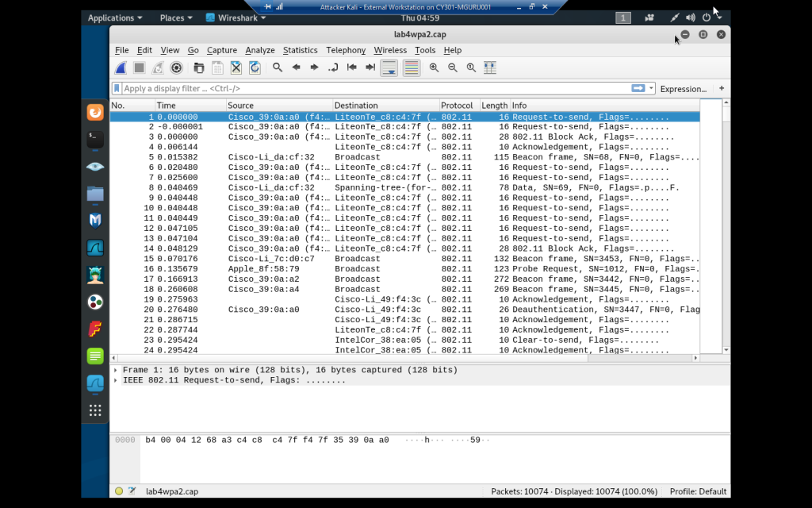
Task: Open the Applications menu in top panel
Action: 115,17
